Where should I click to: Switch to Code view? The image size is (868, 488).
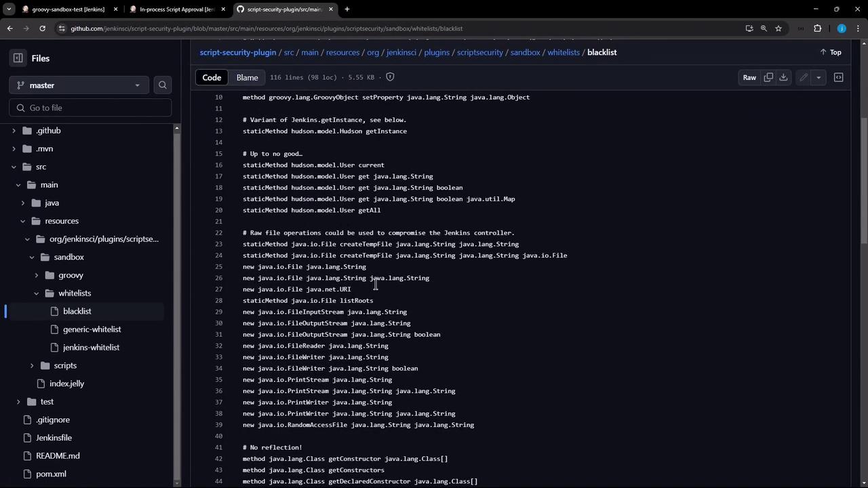212,77
